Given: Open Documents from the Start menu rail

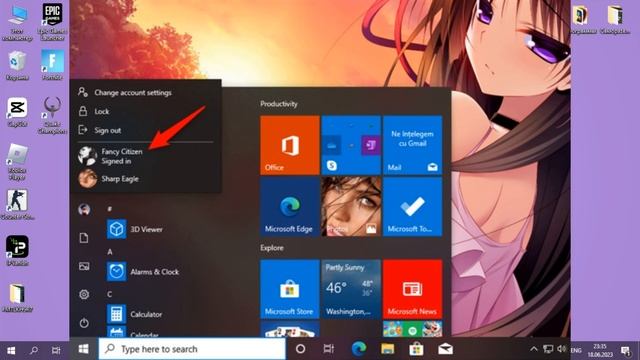Looking at the screenshot, I should point(84,238).
